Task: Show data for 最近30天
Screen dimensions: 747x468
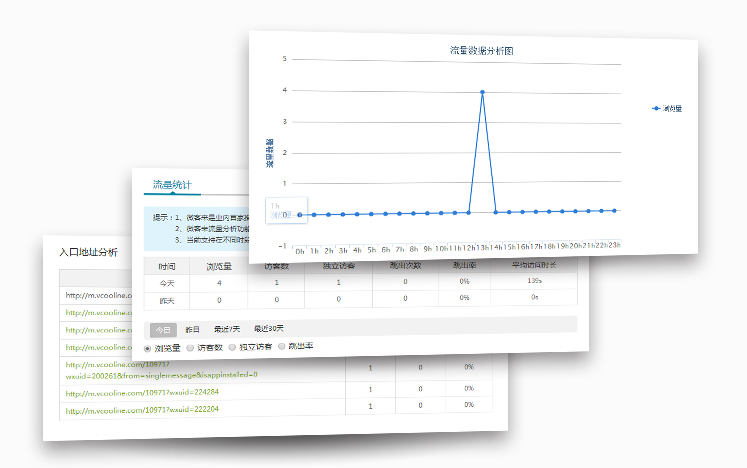Action: pos(268,328)
